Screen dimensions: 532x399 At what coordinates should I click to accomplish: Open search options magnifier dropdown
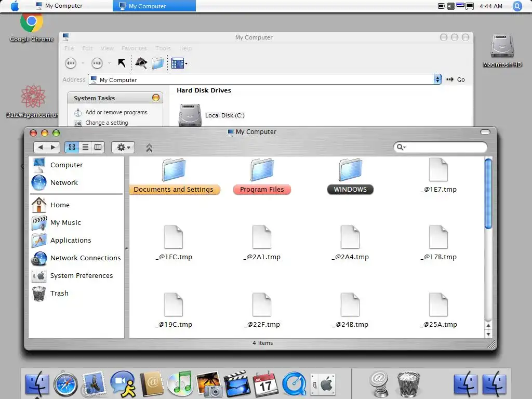pos(401,147)
